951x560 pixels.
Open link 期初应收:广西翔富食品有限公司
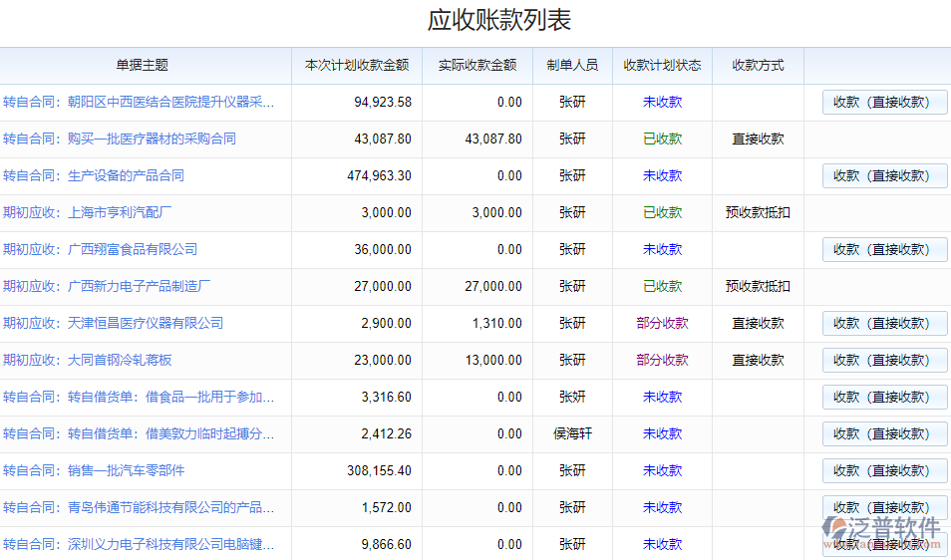[x=100, y=249]
